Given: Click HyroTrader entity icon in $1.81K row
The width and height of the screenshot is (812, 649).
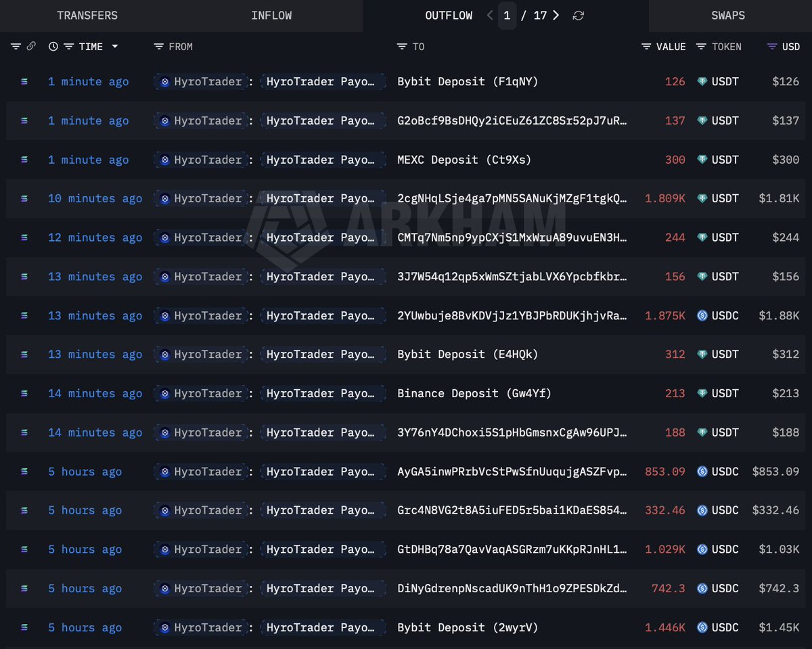Looking at the screenshot, I should click(164, 198).
